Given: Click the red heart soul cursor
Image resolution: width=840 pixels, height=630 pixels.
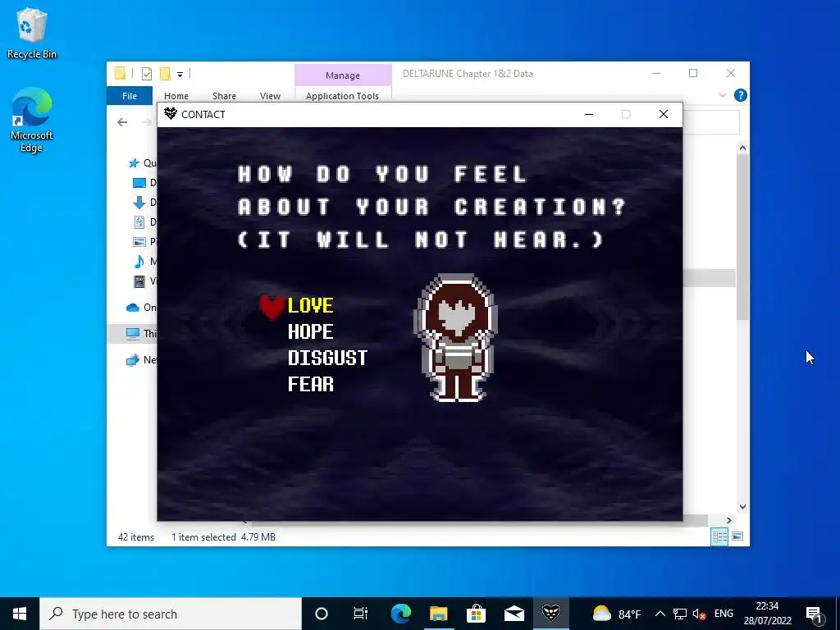Looking at the screenshot, I should (x=272, y=308).
